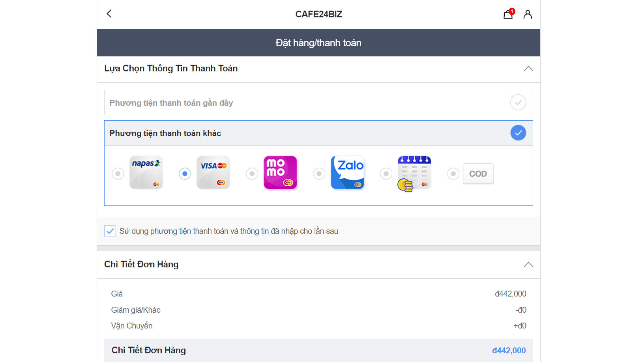Toggle the blue checkmark for other payment methods
Image resolution: width=644 pixels, height=362 pixels.
pos(518,133)
